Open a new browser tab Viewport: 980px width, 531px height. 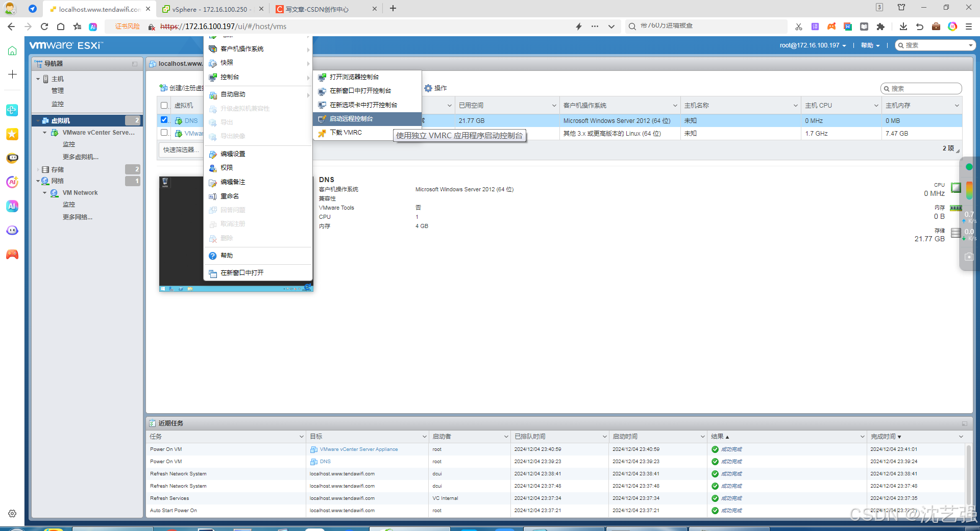[393, 9]
